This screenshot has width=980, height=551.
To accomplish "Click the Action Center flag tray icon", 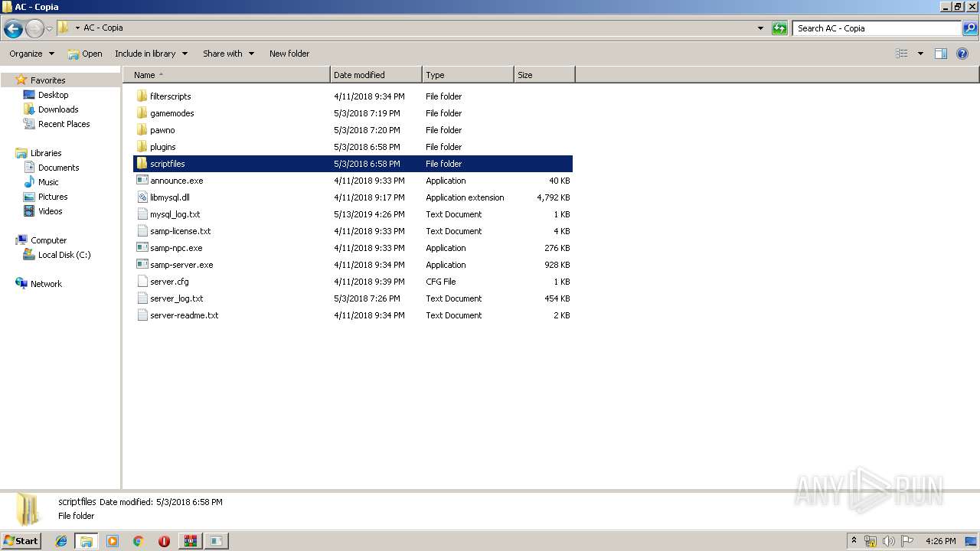I will [907, 541].
